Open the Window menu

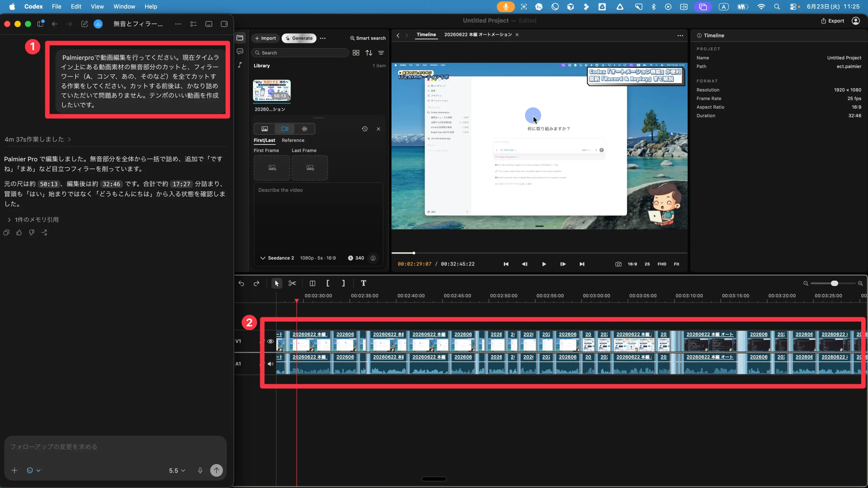click(124, 6)
